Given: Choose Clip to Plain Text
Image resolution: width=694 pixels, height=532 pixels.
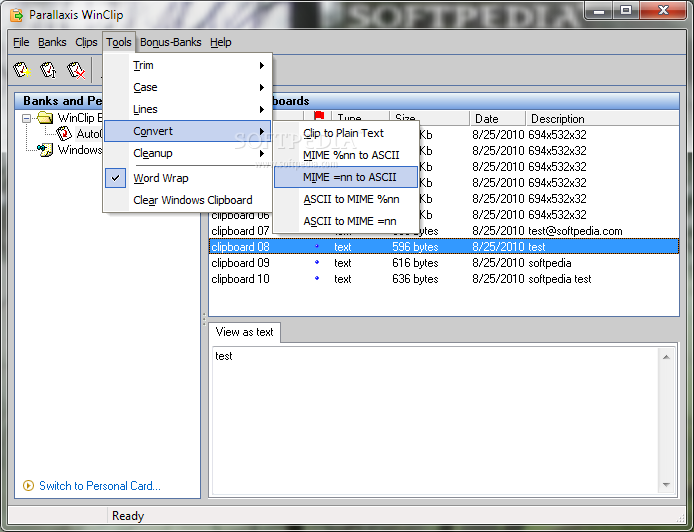Looking at the screenshot, I should click(346, 133).
